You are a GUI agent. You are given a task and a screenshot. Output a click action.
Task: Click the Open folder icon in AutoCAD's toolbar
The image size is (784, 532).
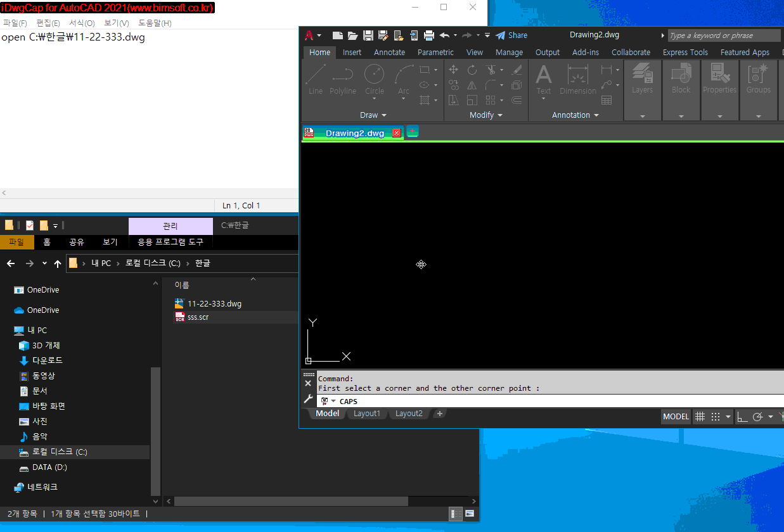(x=353, y=35)
